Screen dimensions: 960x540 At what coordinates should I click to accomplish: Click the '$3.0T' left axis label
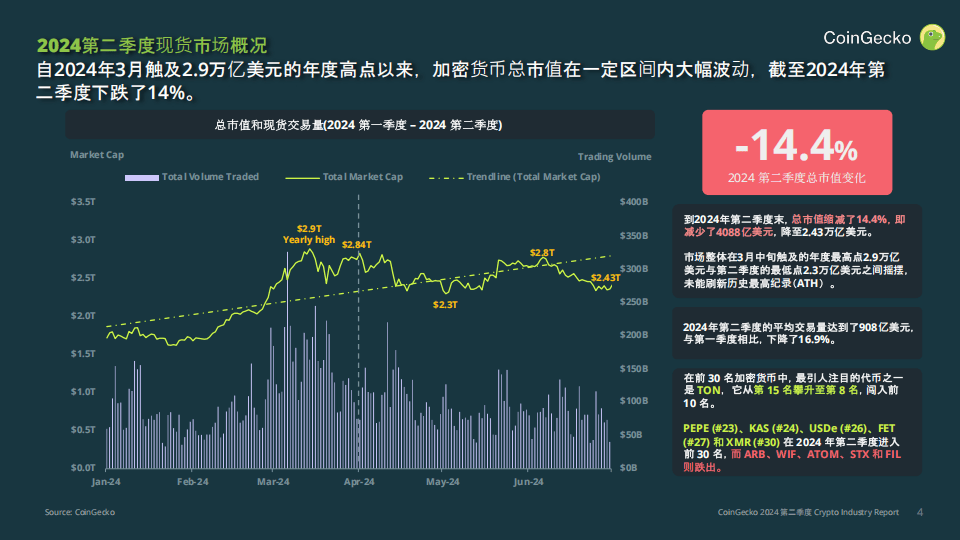tap(83, 240)
